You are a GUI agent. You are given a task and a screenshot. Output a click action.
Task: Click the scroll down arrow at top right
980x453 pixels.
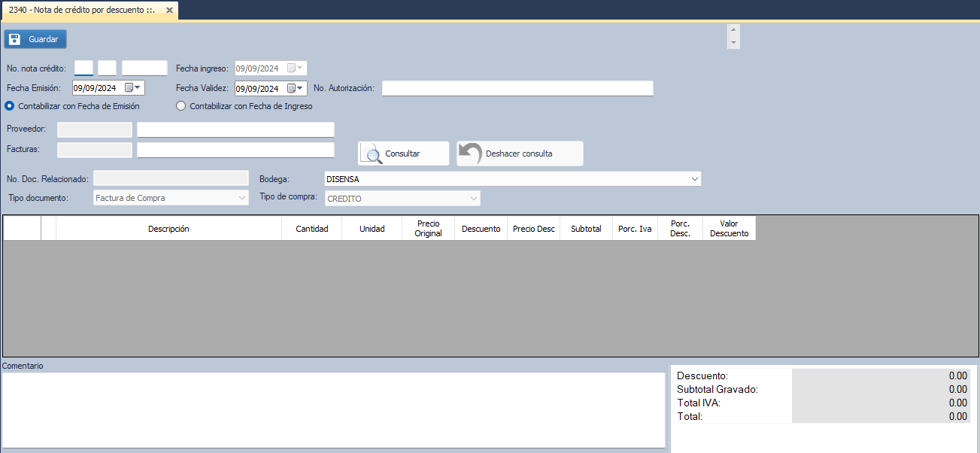point(733,44)
